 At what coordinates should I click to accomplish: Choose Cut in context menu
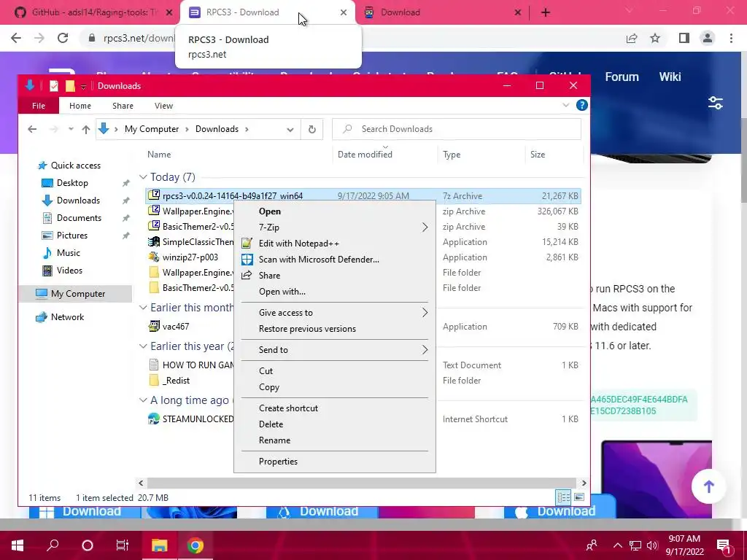coord(334,371)
